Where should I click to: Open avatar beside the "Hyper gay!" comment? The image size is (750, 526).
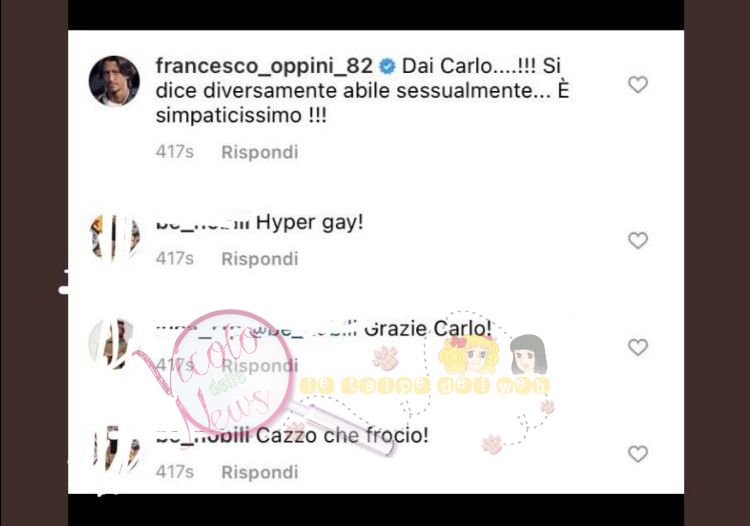[x=114, y=237]
